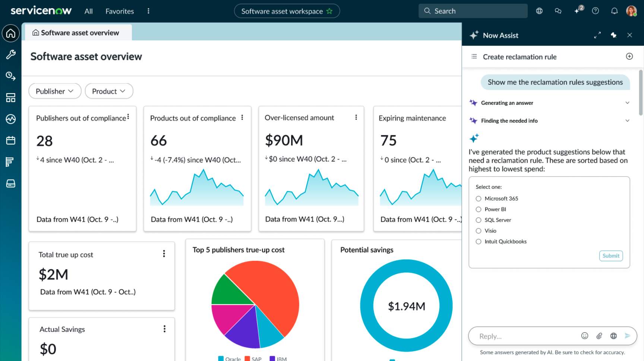Open options for Actual Savings card
The image size is (644, 361).
164,329
